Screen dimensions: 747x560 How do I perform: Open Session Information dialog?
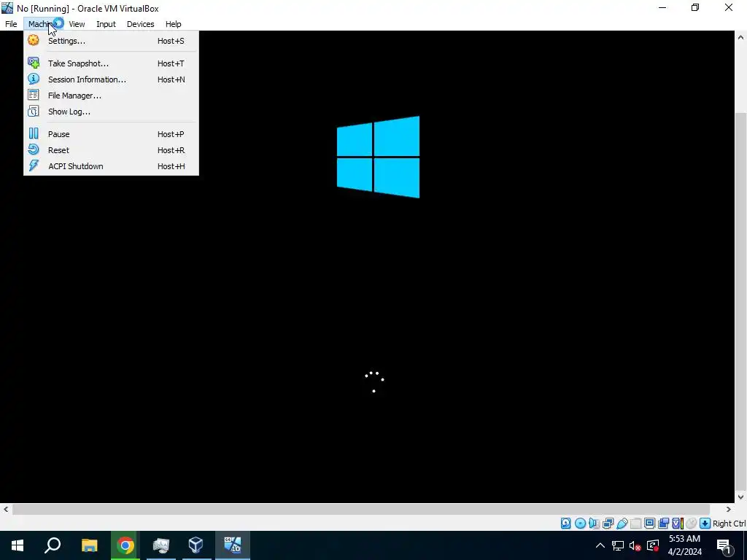[111, 79]
